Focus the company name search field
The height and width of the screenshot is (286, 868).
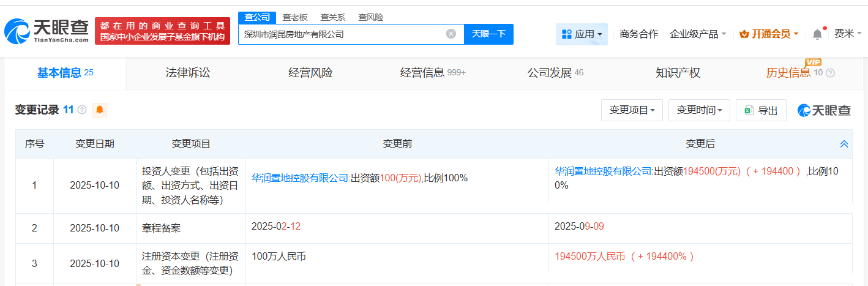point(340,34)
